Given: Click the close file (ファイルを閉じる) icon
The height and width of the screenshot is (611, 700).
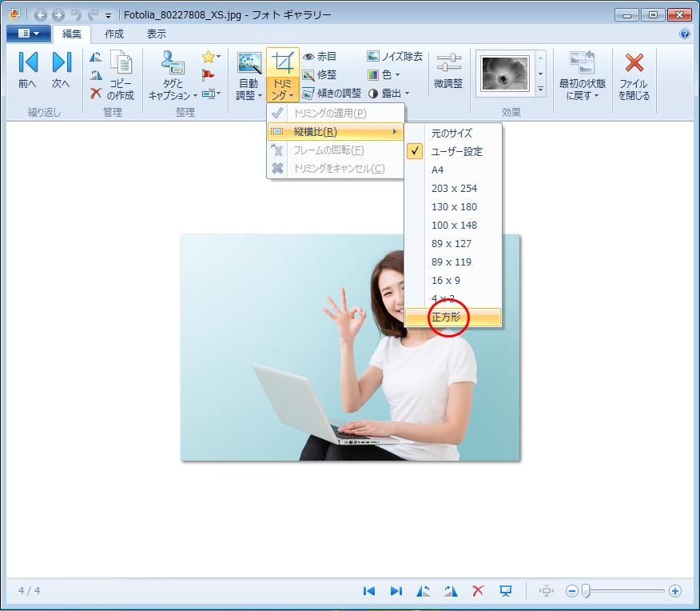Looking at the screenshot, I should click(634, 76).
